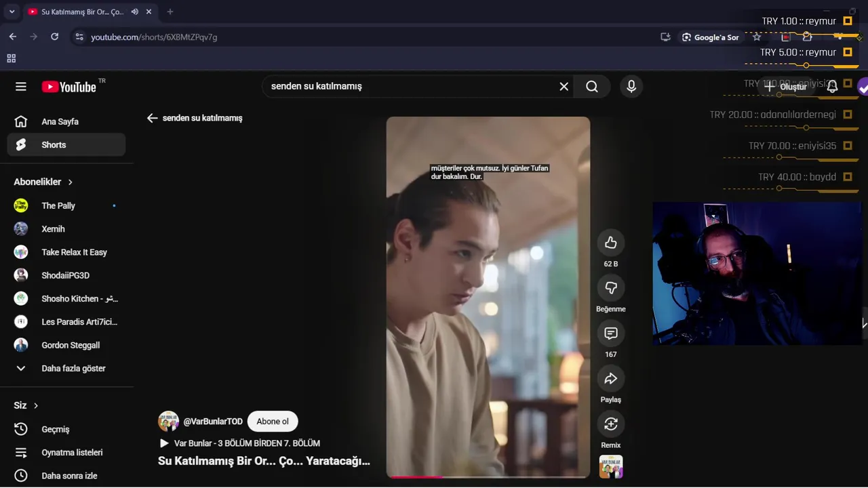The width and height of the screenshot is (868, 488).
Task: Open comments showing 167
Action: (x=611, y=333)
